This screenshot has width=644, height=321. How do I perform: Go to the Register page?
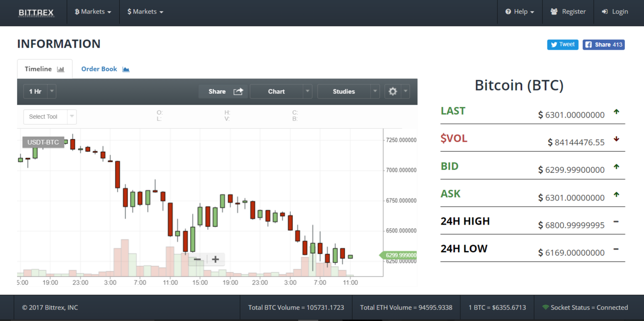click(568, 12)
